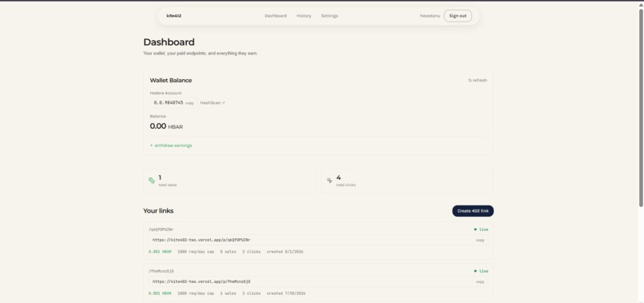Click the account number 0.0.9840745
This screenshot has height=303, width=644.
[x=169, y=103]
